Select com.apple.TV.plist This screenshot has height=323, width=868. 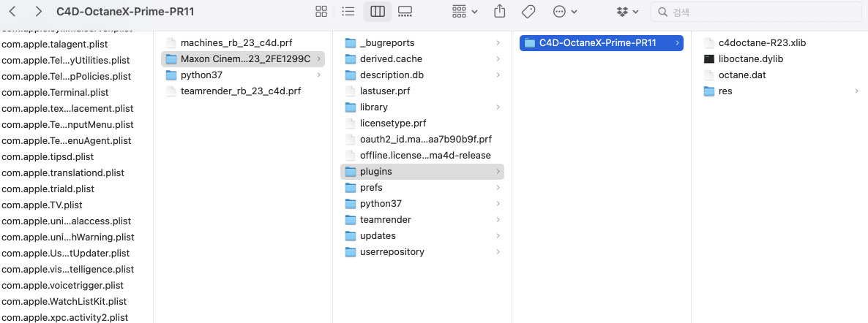click(42, 205)
